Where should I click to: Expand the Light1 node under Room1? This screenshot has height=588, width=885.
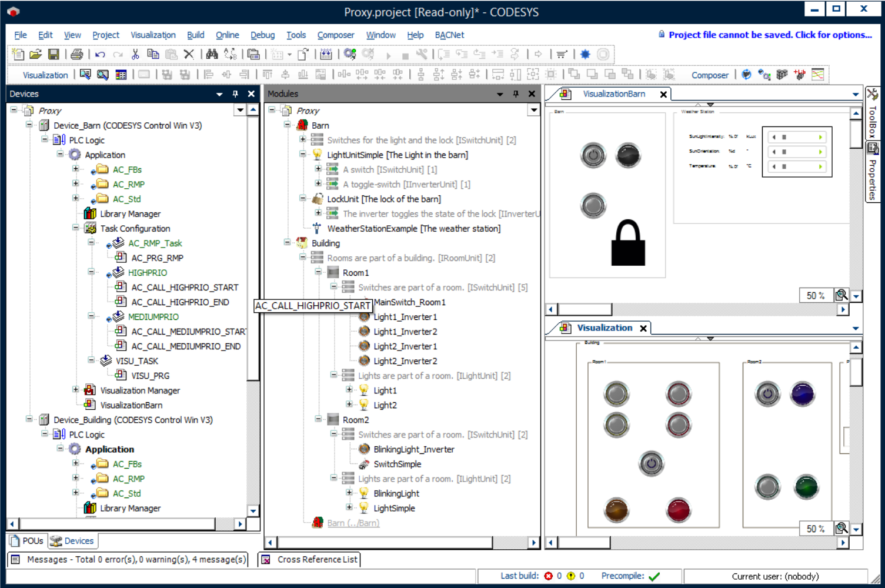[x=349, y=389]
